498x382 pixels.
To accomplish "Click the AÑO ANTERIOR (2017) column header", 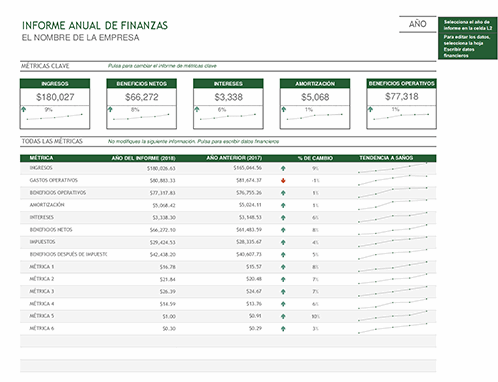I will click(234, 158).
